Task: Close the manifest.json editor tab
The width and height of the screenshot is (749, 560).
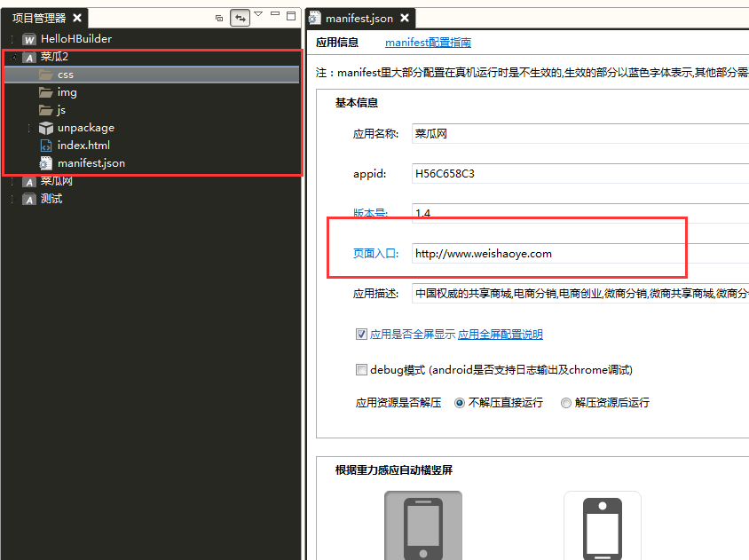Action: 405,18
